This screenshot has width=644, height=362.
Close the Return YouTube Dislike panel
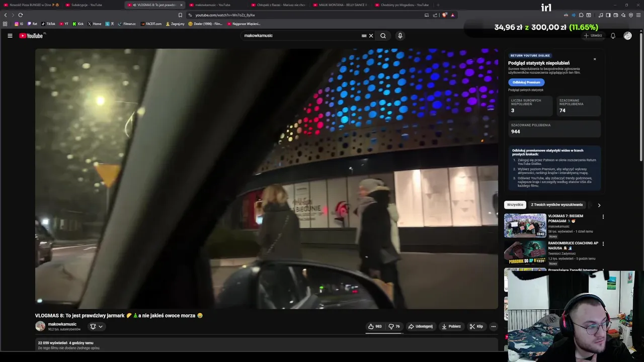595,59
